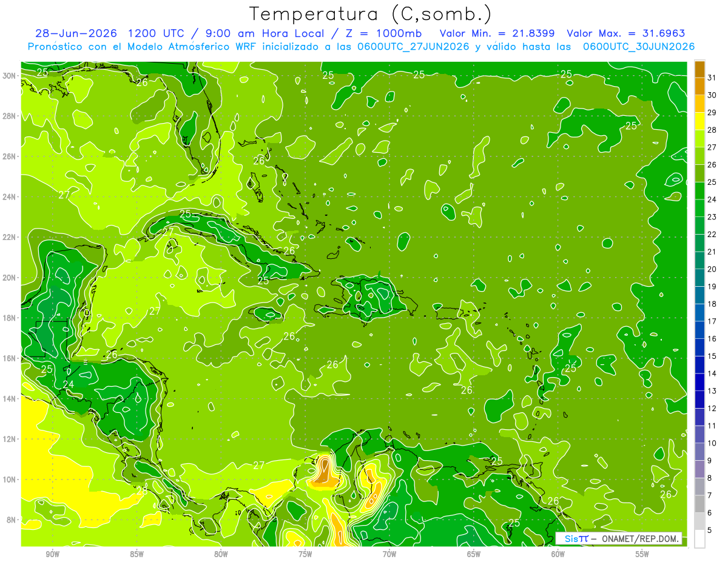Click the color scale label 20
The height and width of the screenshot is (562, 728).
point(712,269)
